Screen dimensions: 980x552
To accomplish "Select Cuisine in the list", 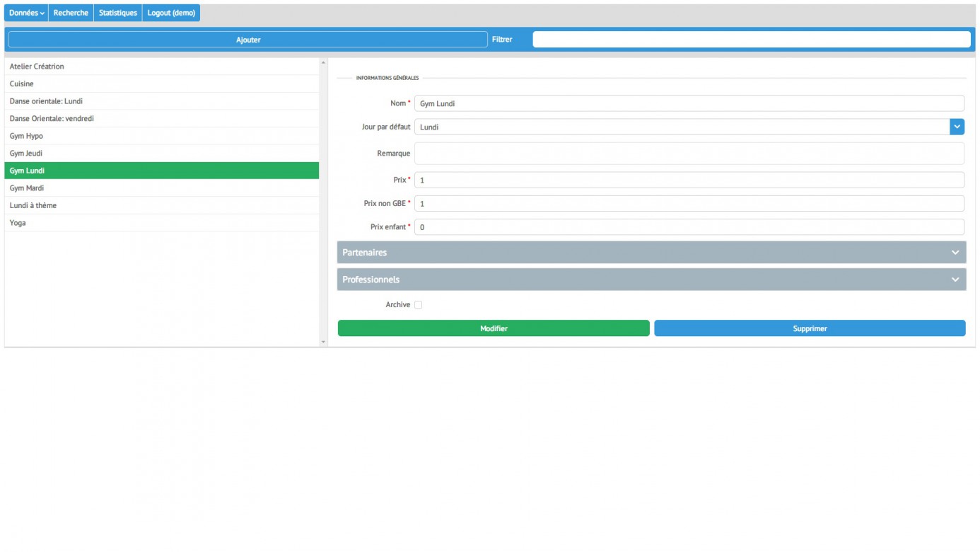I will 162,84.
